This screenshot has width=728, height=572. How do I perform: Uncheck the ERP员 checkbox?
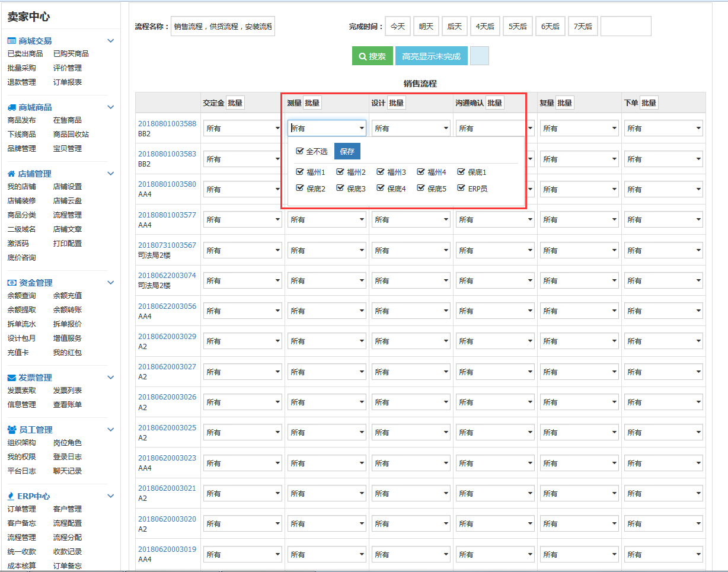[x=461, y=188]
